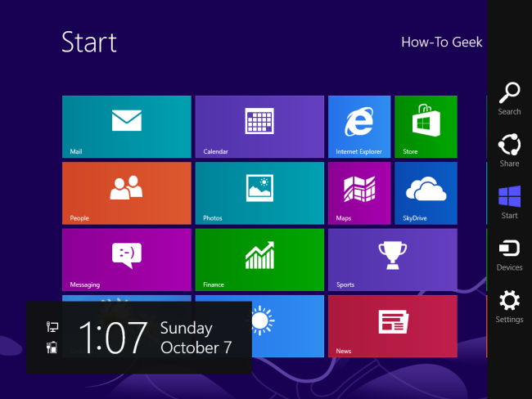Launch Internet Explorer tile
Image resolution: width=532 pixels, height=399 pixels.
[x=359, y=127]
